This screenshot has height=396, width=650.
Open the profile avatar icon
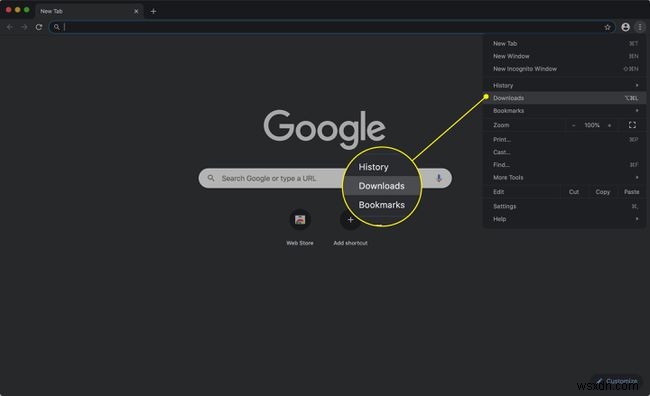626,27
